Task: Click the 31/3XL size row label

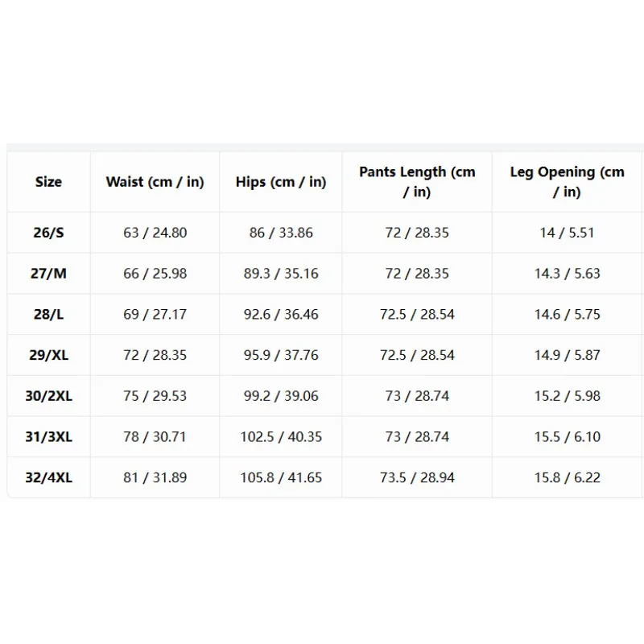Action: [x=48, y=436]
